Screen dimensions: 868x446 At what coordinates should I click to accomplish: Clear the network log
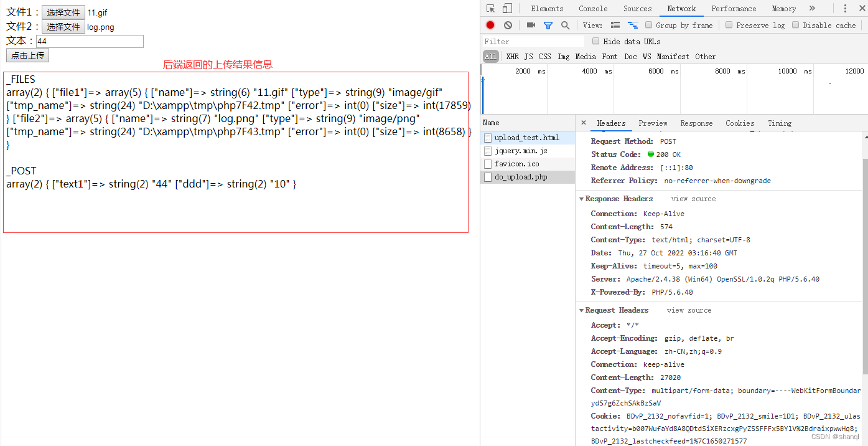point(508,25)
